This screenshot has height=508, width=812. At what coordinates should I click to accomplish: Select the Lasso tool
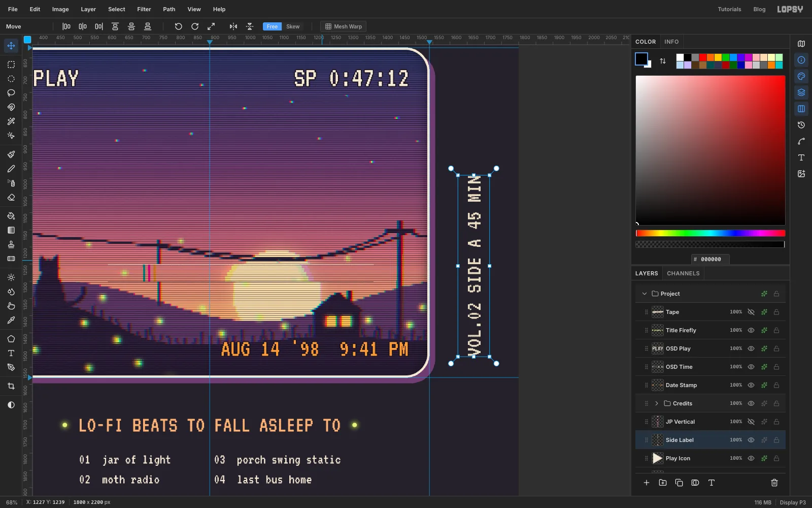pyautogui.click(x=11, y=93)
